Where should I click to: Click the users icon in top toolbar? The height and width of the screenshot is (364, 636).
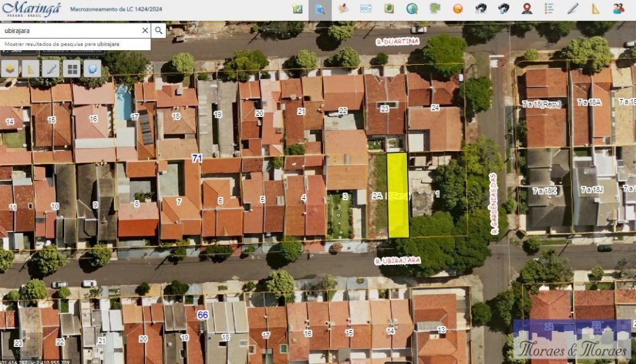click(618, 9)
